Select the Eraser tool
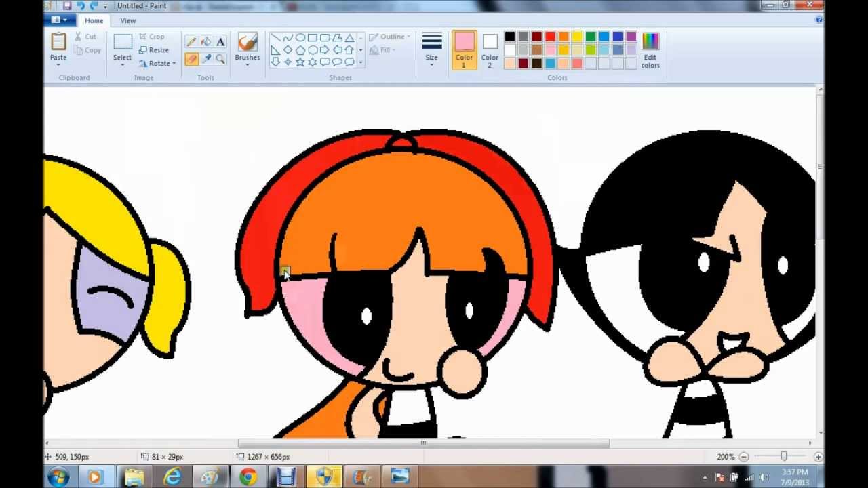 click(191, 60)
